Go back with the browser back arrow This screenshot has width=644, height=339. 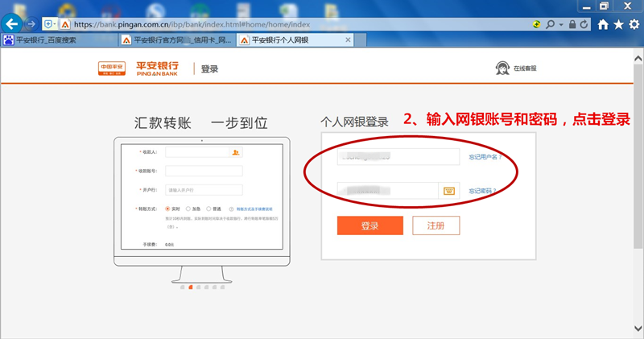(11, 24)
